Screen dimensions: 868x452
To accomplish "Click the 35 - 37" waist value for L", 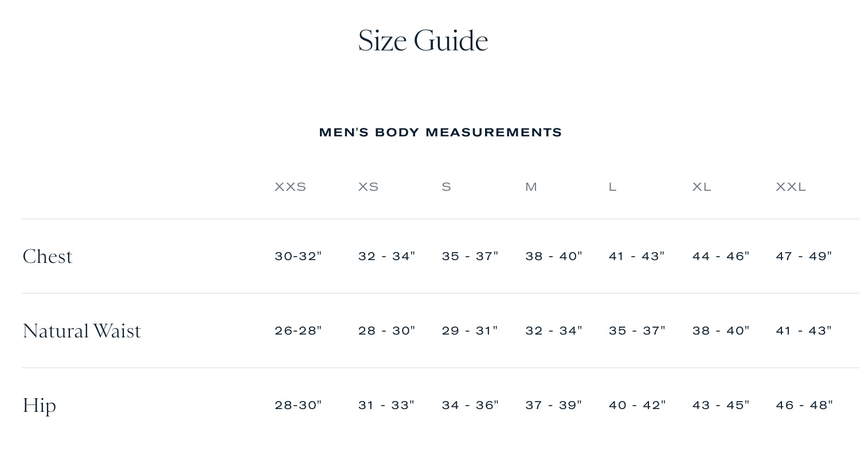I will click(x=637, y=331).
